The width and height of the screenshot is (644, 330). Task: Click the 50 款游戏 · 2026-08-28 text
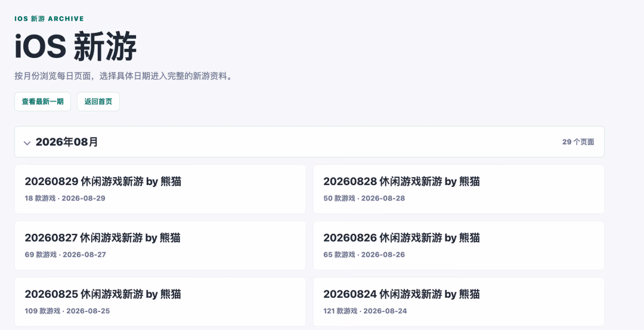tap(364, 198)
